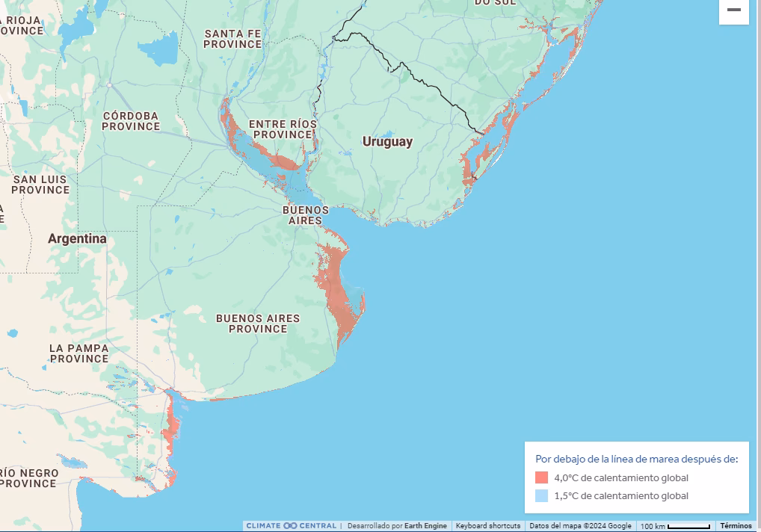Click the Santa Fe Province label
The image size is (761, 532).
click(233, 39)
